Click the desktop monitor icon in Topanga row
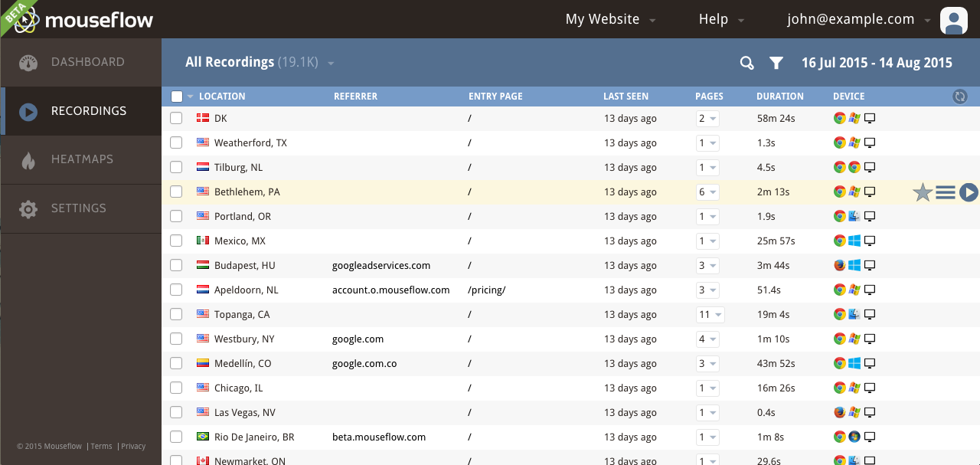 pyautogui.click(x=870, y=314)
